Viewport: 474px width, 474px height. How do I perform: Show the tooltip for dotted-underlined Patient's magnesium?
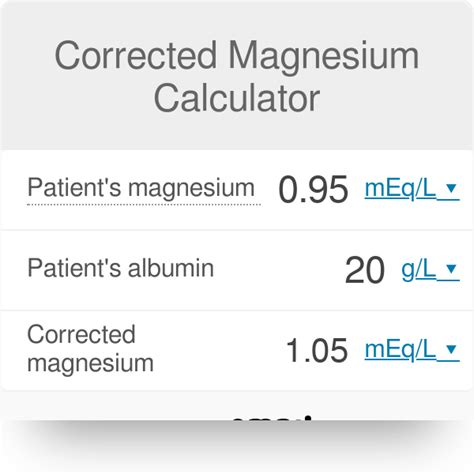(x=141, y=188)
